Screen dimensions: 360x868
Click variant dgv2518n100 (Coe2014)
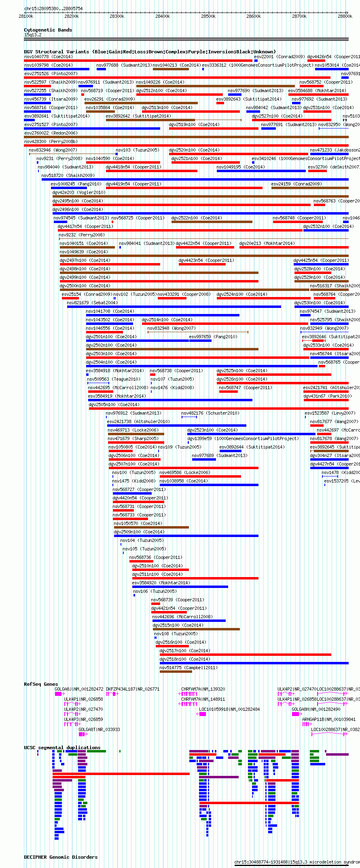pos(254,663)
